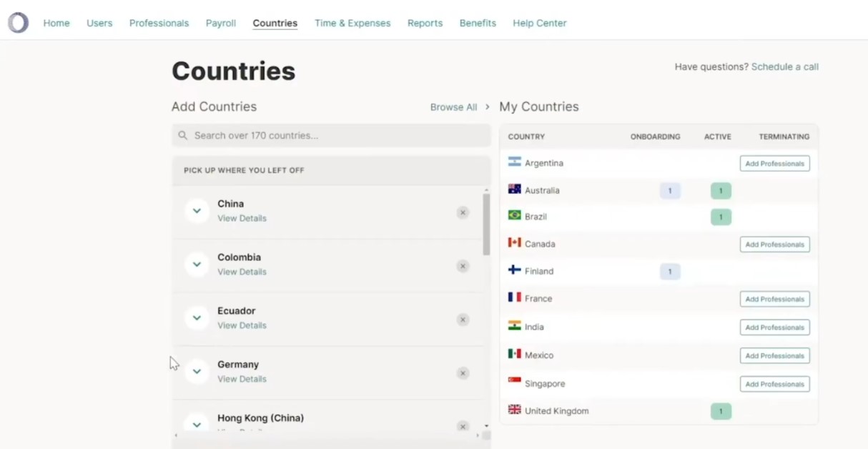Click the ONBOARDING column header
This screenshot has width=868, height=449.
pyautogui.click(x=655, y=137)
